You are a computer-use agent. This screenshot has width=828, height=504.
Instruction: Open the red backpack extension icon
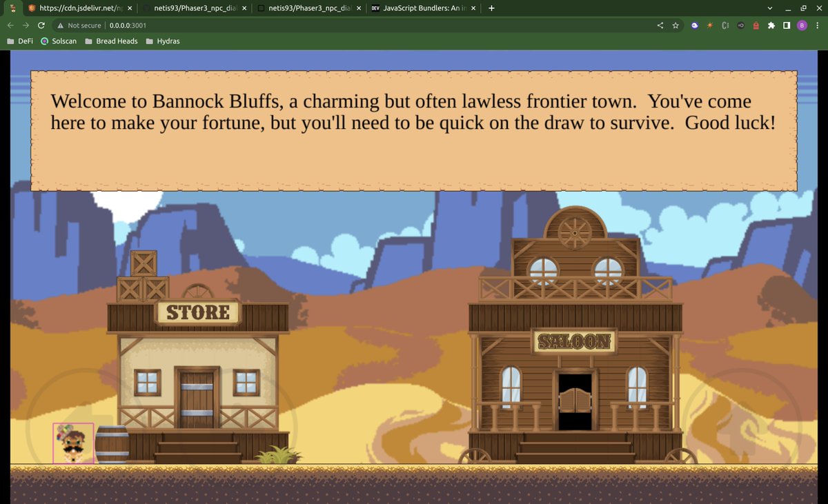pos(756,26)
